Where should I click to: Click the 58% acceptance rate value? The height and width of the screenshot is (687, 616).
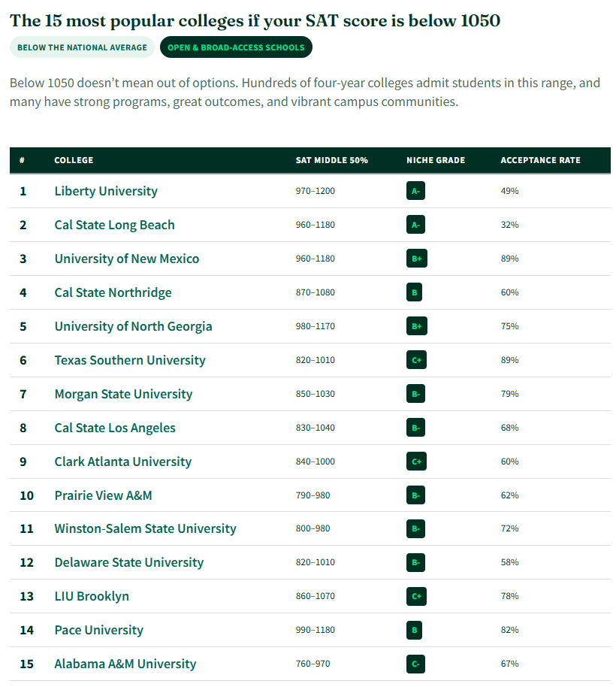coord(509,562)
